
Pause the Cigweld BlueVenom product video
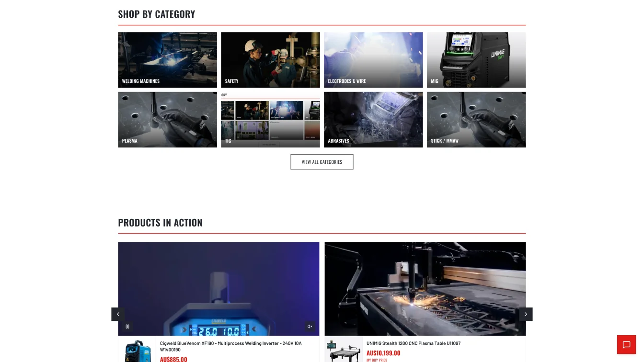point(127,326)
